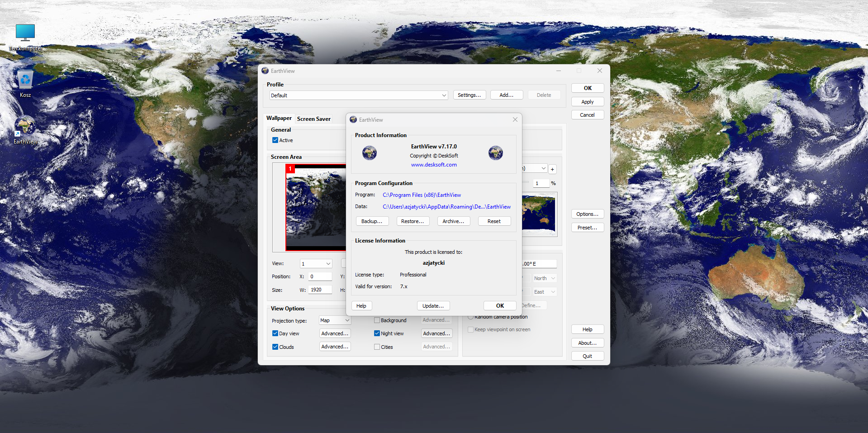Viewport: 868px width, 433px height.
Task: Tick Keep viewpoint on screen
Action: coord(470,329)
